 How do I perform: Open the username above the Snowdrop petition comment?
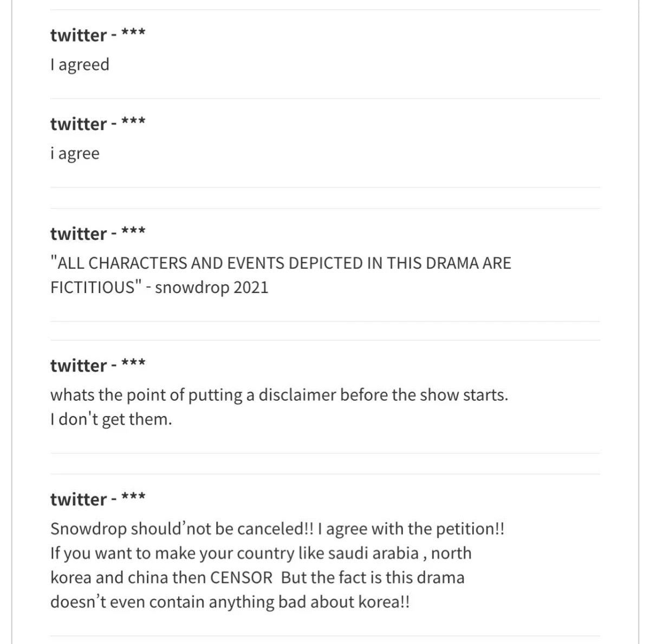(x=97, y=499)
